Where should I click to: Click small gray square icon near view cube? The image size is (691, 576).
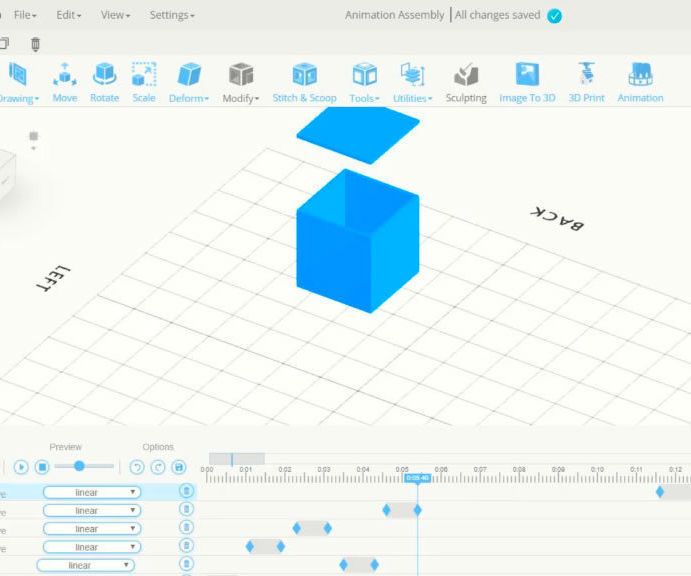click(33, 136)
